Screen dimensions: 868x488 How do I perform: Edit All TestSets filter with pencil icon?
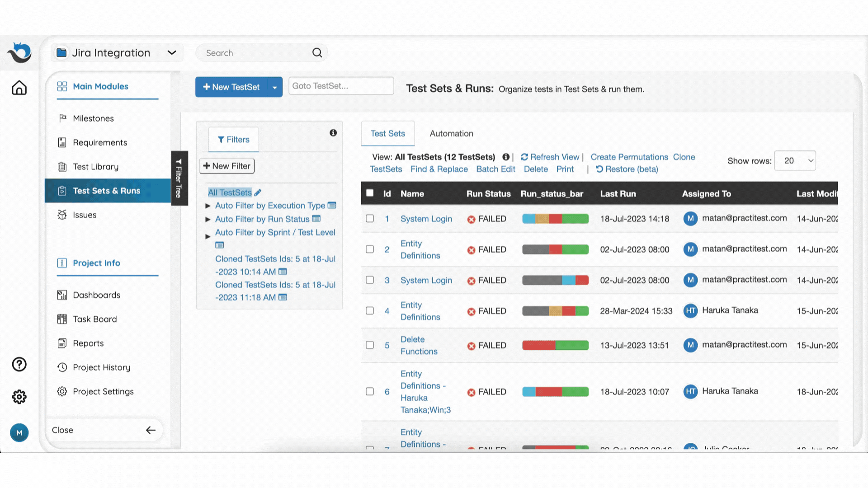(x=258, y=193)
